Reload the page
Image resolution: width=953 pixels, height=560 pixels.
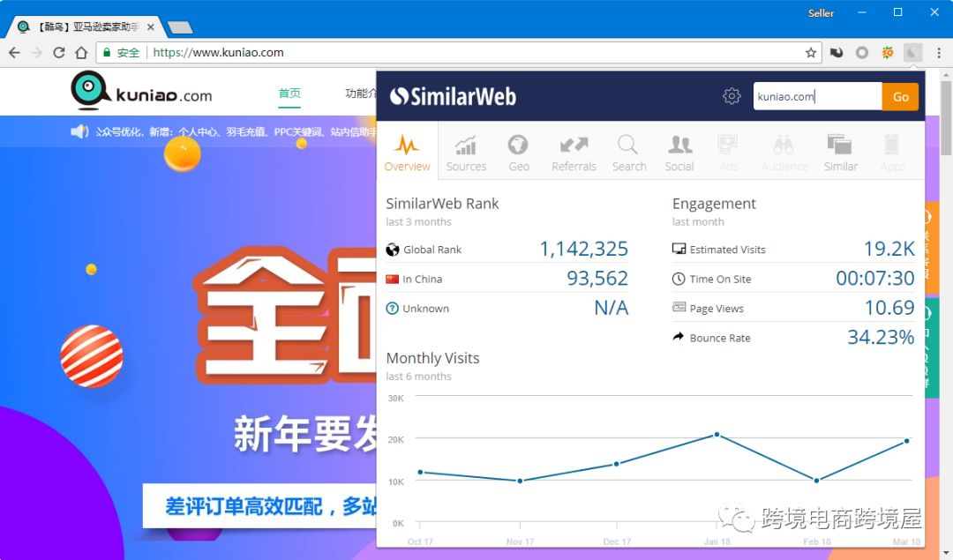click(x=59, y=53)
